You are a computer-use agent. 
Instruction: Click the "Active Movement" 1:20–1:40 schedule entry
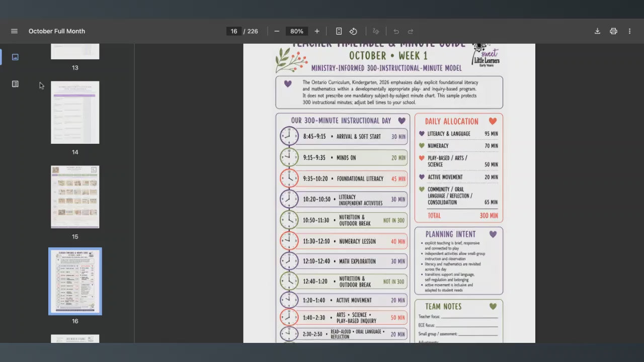[354, 301]
